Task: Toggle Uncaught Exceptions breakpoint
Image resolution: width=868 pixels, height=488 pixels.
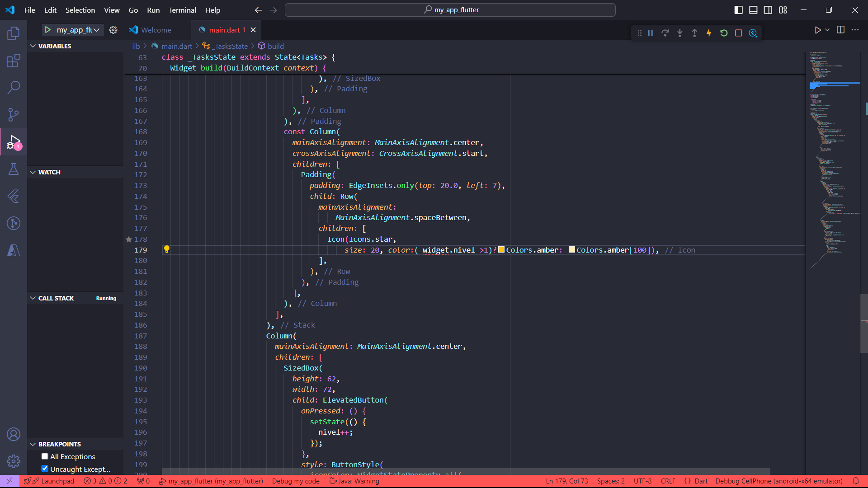Action: click(x=45, y=469)
